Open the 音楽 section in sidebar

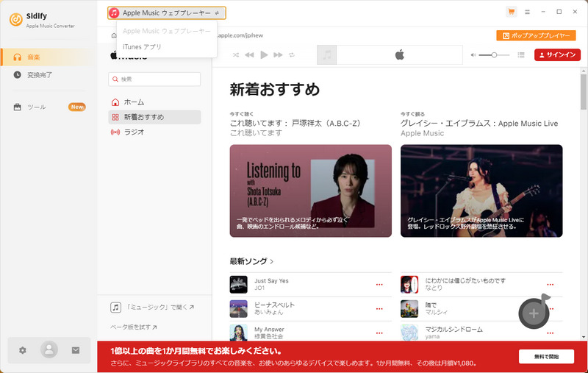click(x=48, y=57)
